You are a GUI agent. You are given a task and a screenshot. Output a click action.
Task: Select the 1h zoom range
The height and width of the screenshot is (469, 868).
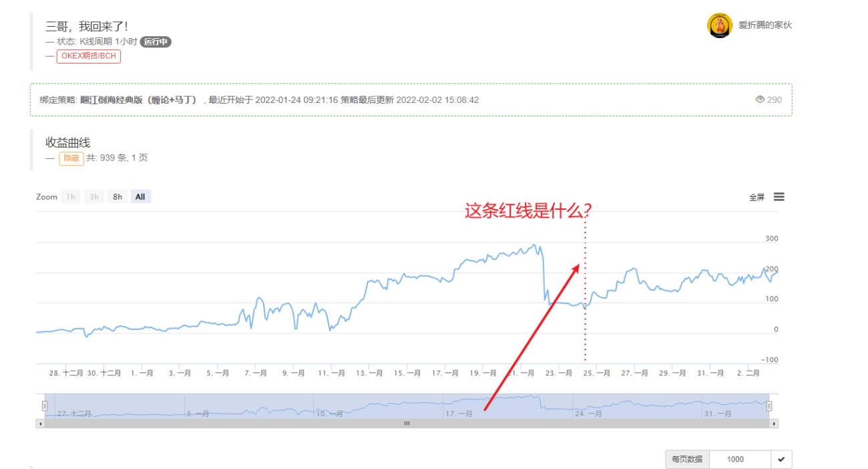(71, 196)
